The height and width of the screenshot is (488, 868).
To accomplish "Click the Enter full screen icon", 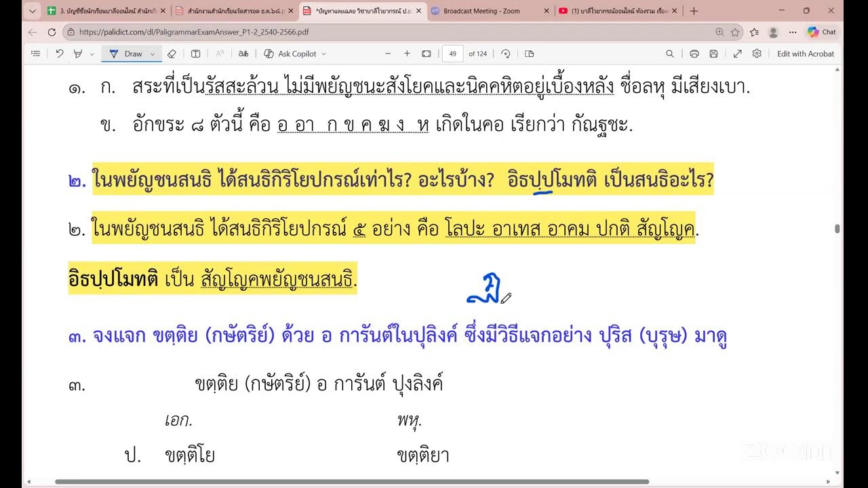I will pyautogui.click(x=737, y=54).
